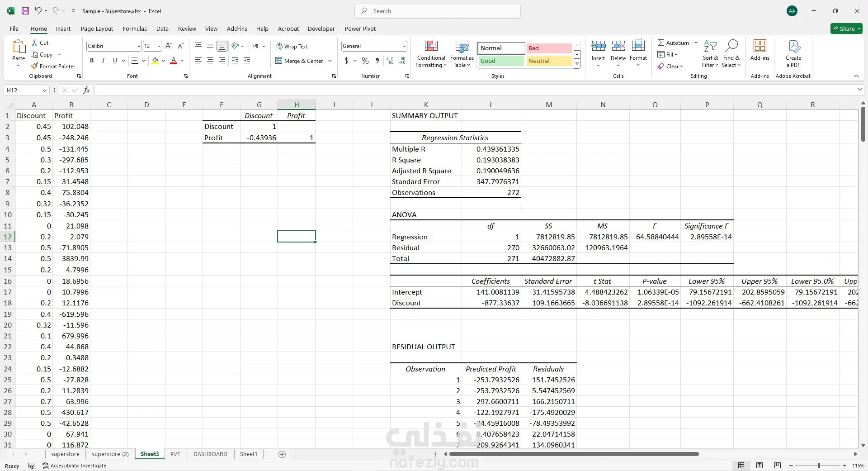The height and width of the screenshot is (471, 868).
Task: Apply comma style number format
Action: point(377,60)
